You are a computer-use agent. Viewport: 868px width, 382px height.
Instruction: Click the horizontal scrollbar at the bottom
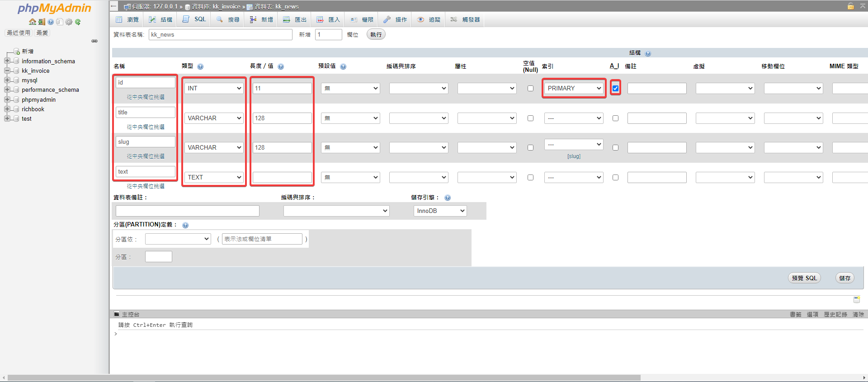[324, 377]
